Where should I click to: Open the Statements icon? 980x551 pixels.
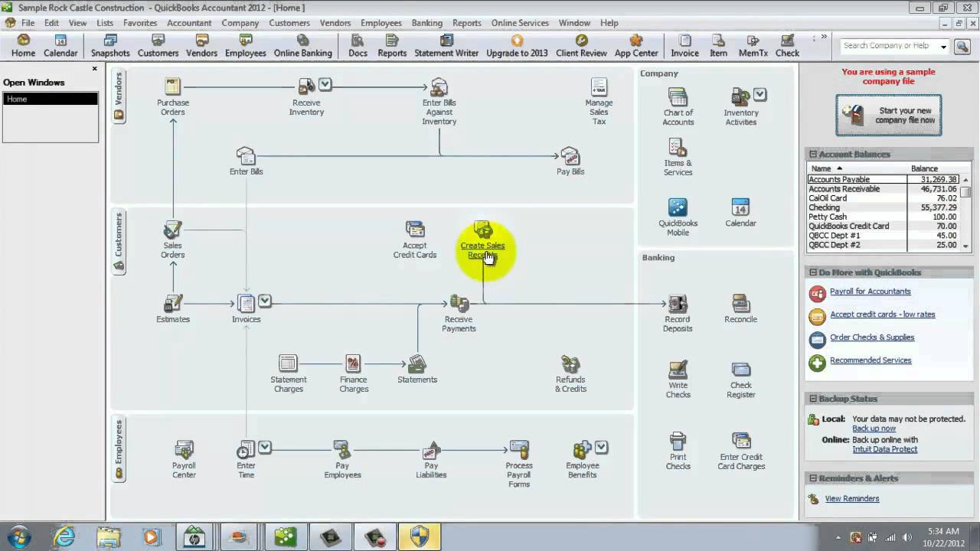(417, 364)
